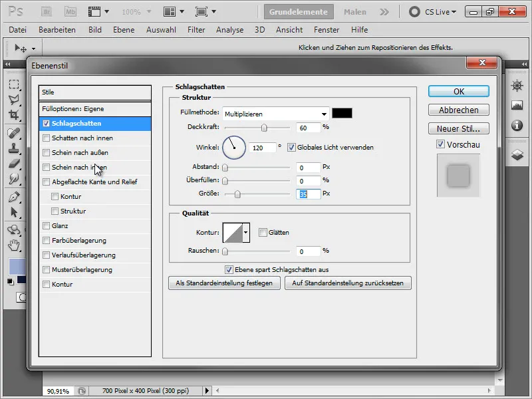Select the Polygonal Lasso tool
Image resolution: width=532 pixels, height=399 pixels.
pos(14,99)
